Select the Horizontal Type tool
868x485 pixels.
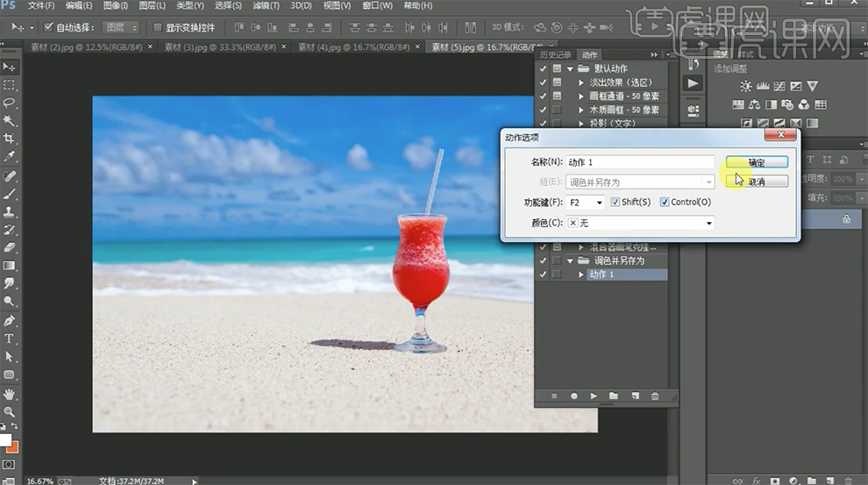[x=10, y=339]
